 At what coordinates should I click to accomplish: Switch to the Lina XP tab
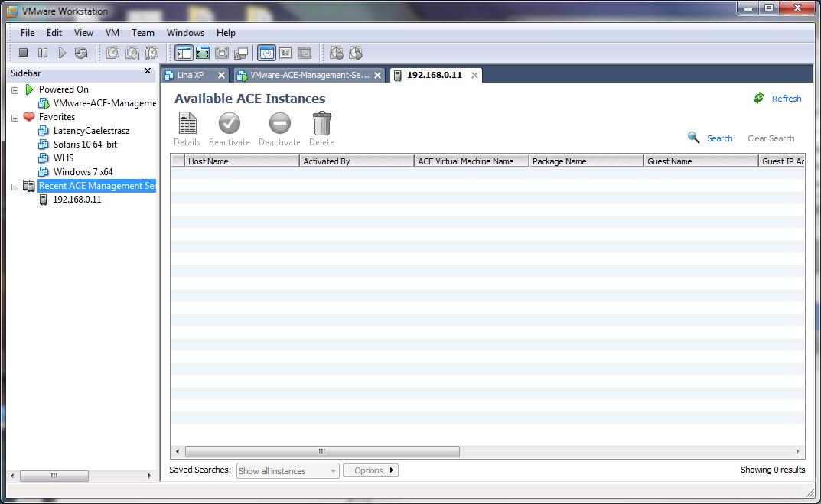191,75
